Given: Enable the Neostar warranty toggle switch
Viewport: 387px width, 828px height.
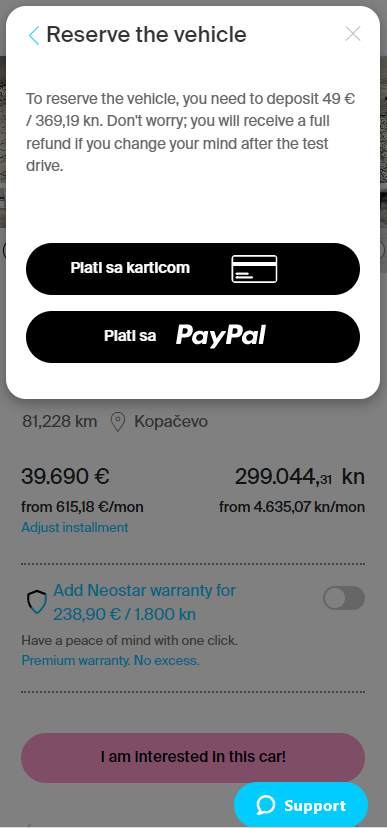Looking at the screenshot, I should click(x=344, y=598).
